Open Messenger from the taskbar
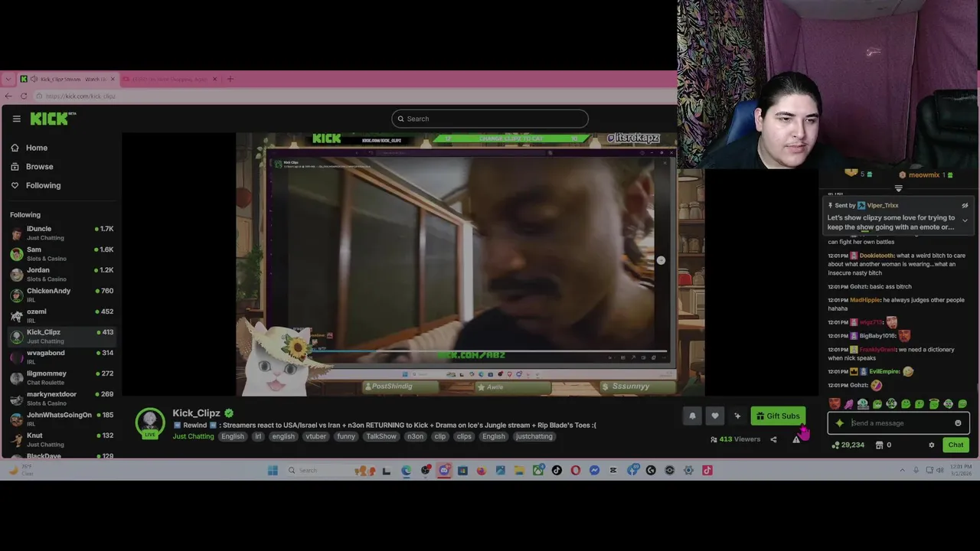980x551 pixels. pos(594,471)
